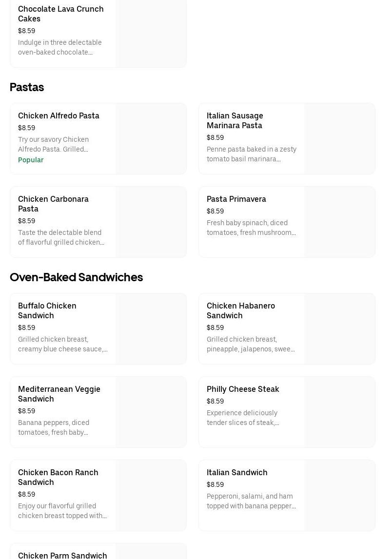
Task: Open Chicken Bacon Ranch Sandwich title
Action: tap(58, 477)
